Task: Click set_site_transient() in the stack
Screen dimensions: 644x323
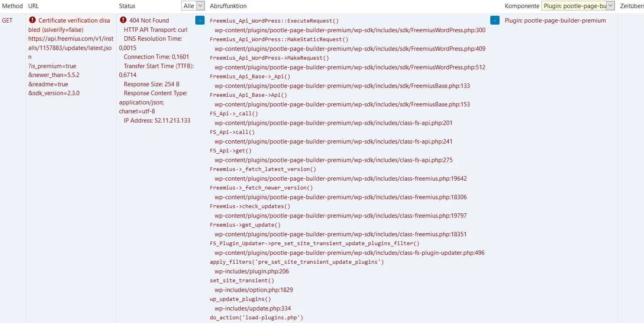Action: 242,281
